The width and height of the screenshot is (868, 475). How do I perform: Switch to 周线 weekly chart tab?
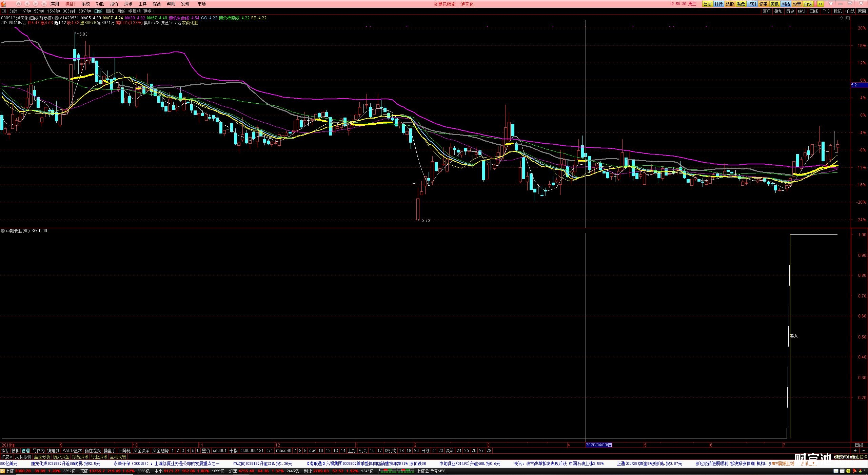110,11
